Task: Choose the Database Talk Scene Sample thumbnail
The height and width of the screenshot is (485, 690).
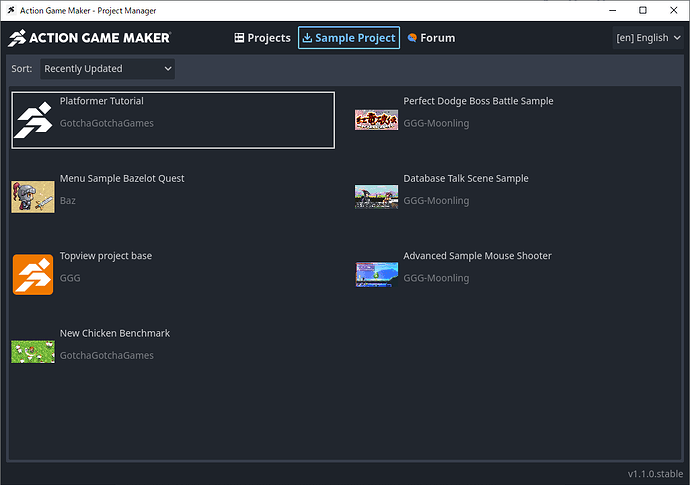Action: [x=376, y=196]
